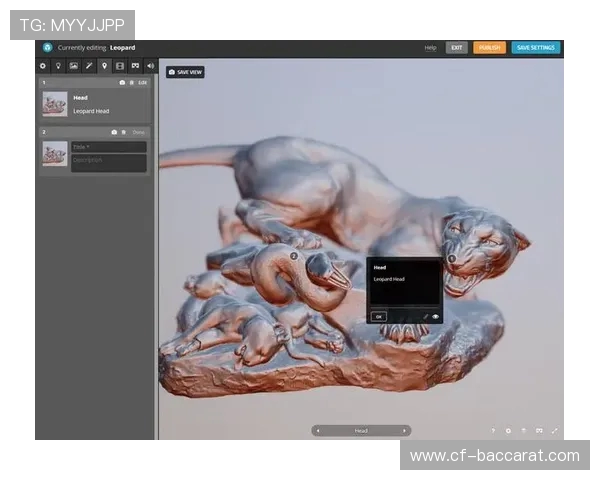Image resolution: width=600 pixels, height=480 pixels.
Task: Click the SAVE VIEW button
Action: pos(185,72)
